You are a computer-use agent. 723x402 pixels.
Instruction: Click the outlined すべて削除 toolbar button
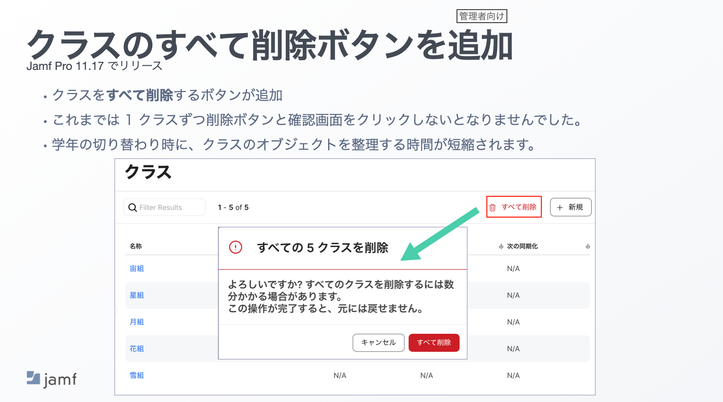click(x=514, y=207)
